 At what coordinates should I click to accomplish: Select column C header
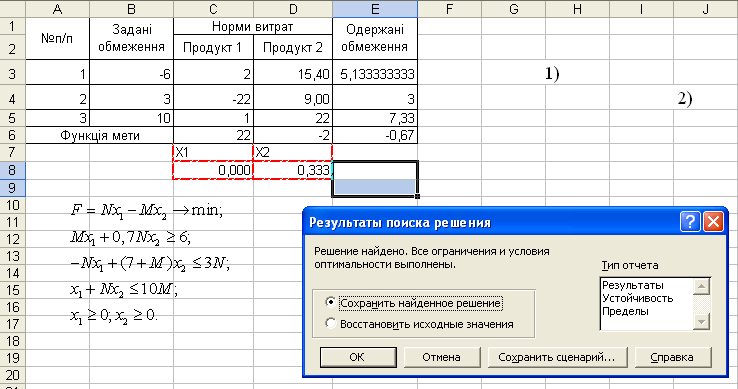213,9
